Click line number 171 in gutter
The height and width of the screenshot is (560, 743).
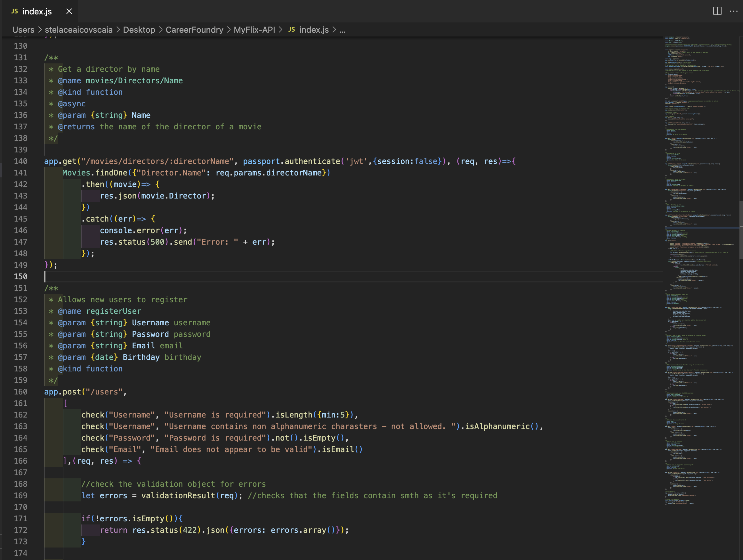(x=20, y=518)
